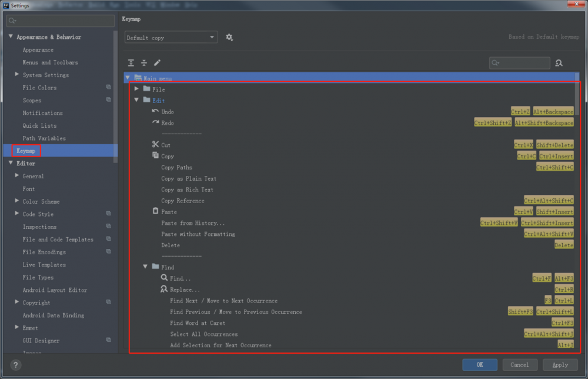Viewport: 588px width, 379px height.
Task: Select Select All Occurrences action
Action: (x=352, y=334)
